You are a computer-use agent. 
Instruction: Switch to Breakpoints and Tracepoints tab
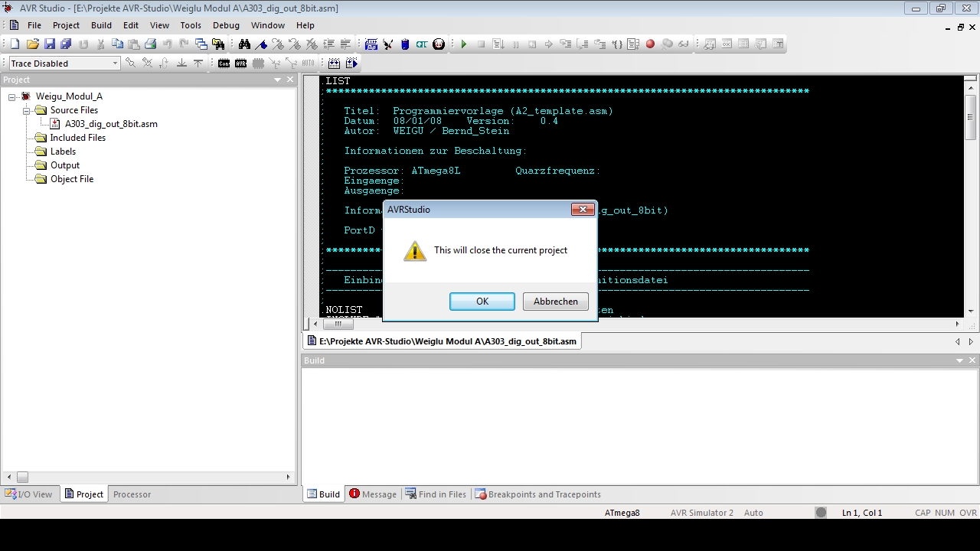pyautogui.click(x=538, y=494)
